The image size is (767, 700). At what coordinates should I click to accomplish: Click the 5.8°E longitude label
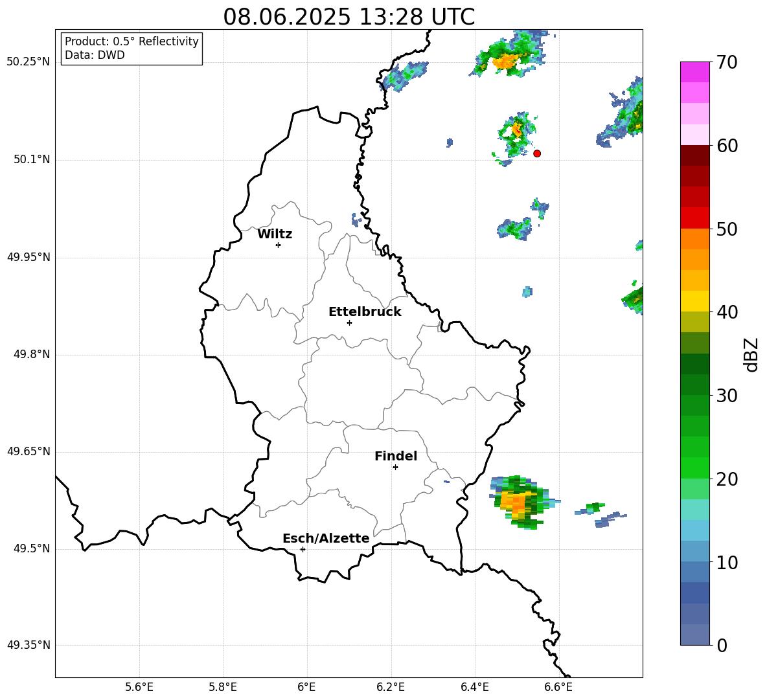click(x=223, y=687)
